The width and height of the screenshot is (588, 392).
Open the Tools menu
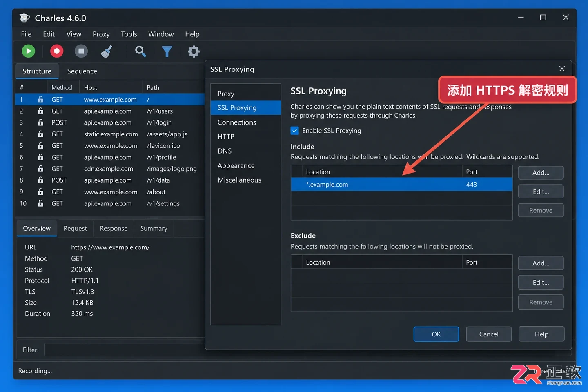pos(129,34)
